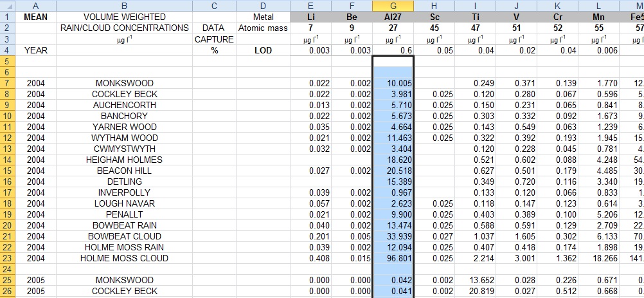Select the column I header
This screenshot has height=298, width=644.
475,5
